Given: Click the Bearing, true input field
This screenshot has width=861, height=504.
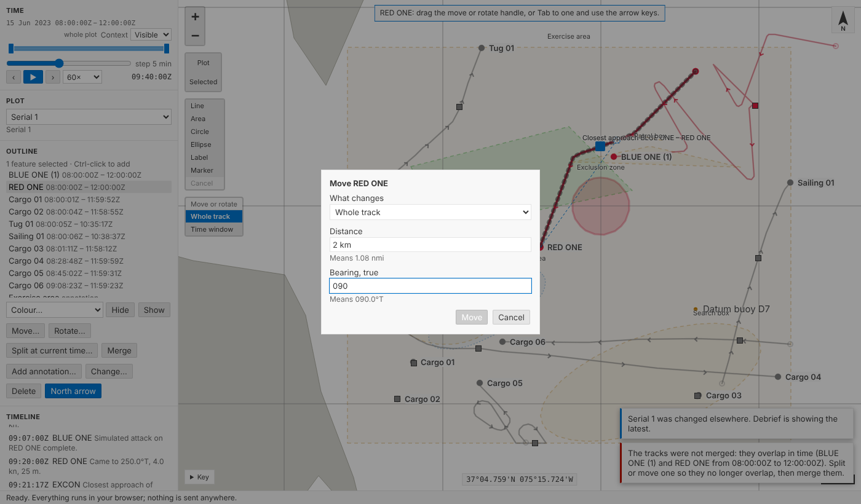Looking at the screenshot, I should pos(430,286).
